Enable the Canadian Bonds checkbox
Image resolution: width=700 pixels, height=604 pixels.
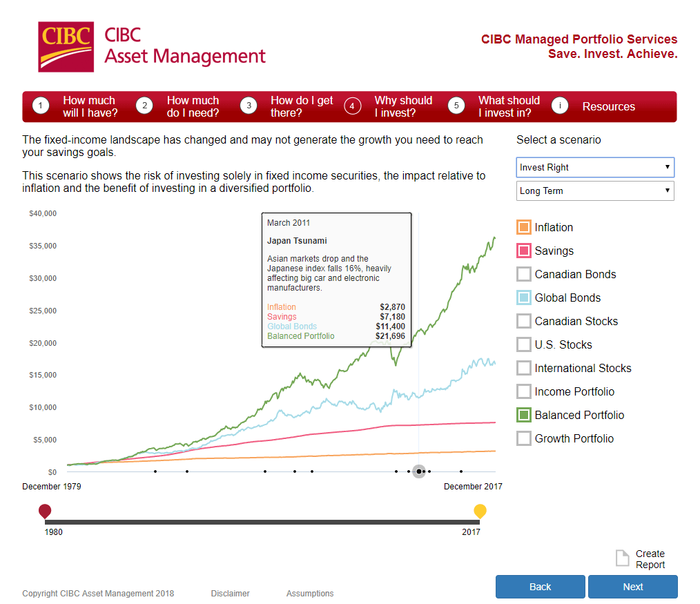click(x=524, y=274)
